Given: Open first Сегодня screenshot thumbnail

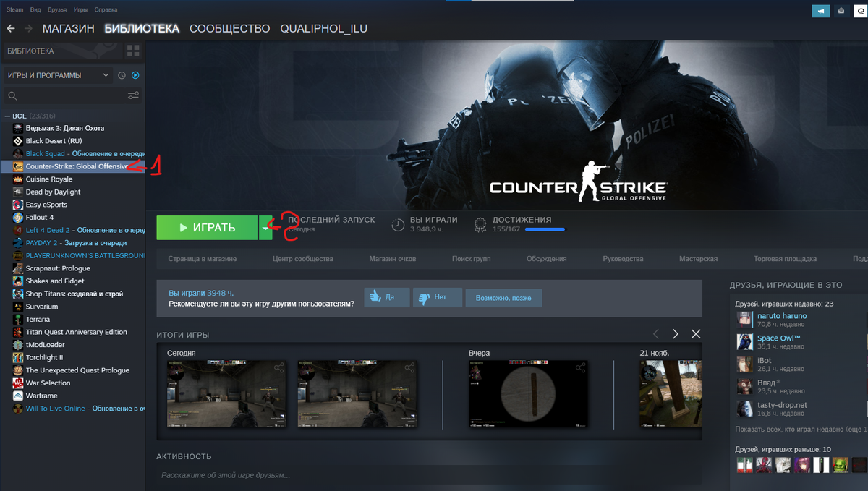Looking at the screenshot, I should 226,394.
